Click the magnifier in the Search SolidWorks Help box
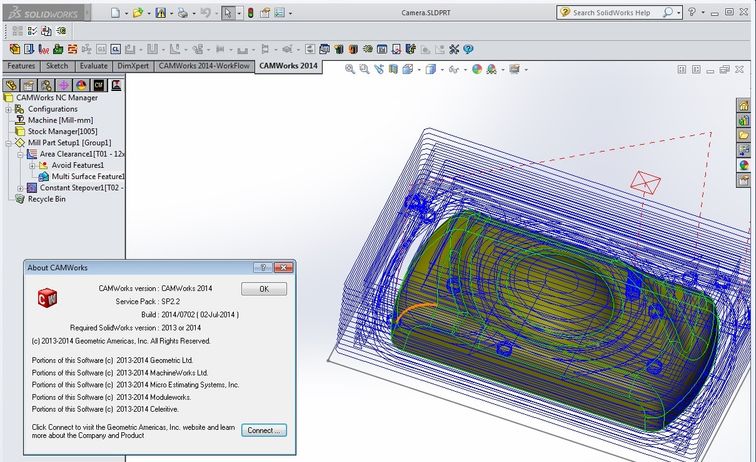756x462 pixels. click(667, 13)
